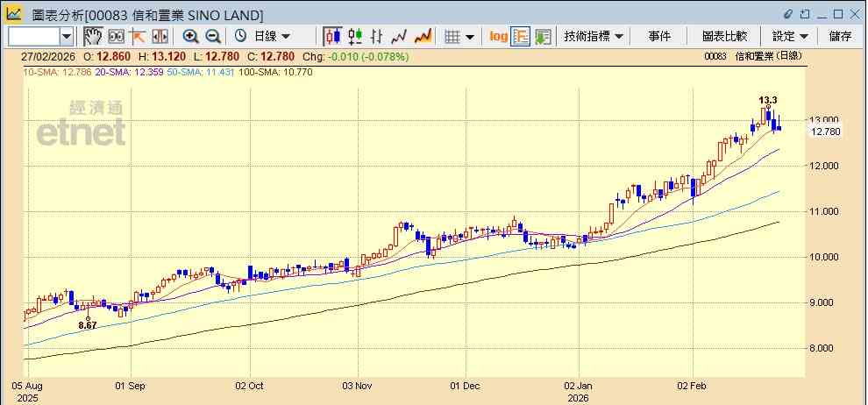Open the 技術指標 dropdown menu
The height and width of the screenshot is (405, 868).
[594, 37]
